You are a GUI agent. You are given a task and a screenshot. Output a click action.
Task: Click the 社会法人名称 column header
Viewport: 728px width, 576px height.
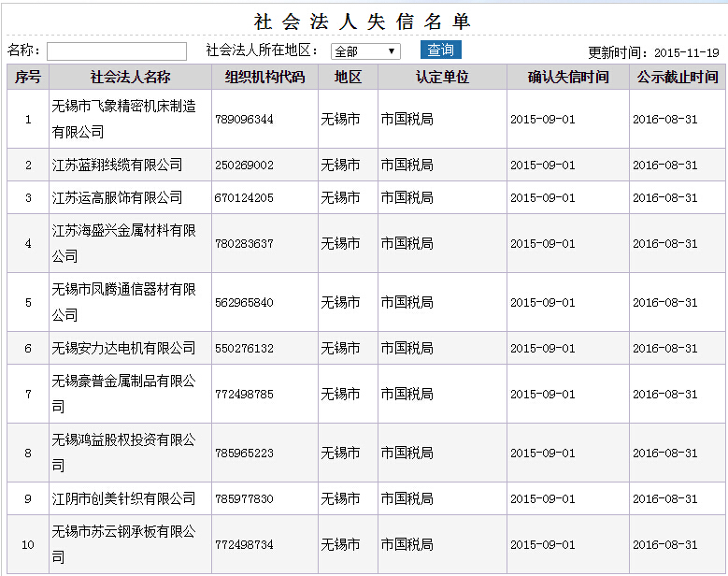pyautogui.click(x=130, y=77)
